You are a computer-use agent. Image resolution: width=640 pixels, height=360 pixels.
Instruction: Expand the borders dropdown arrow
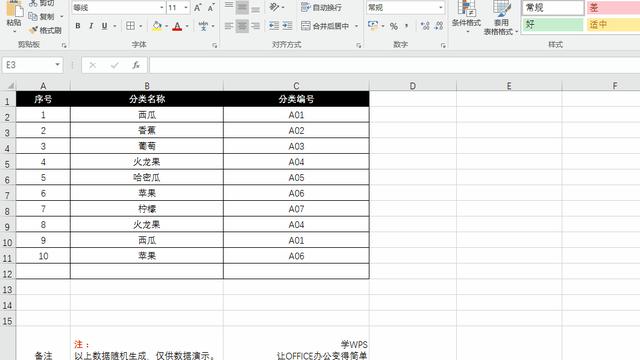(141, 26)
